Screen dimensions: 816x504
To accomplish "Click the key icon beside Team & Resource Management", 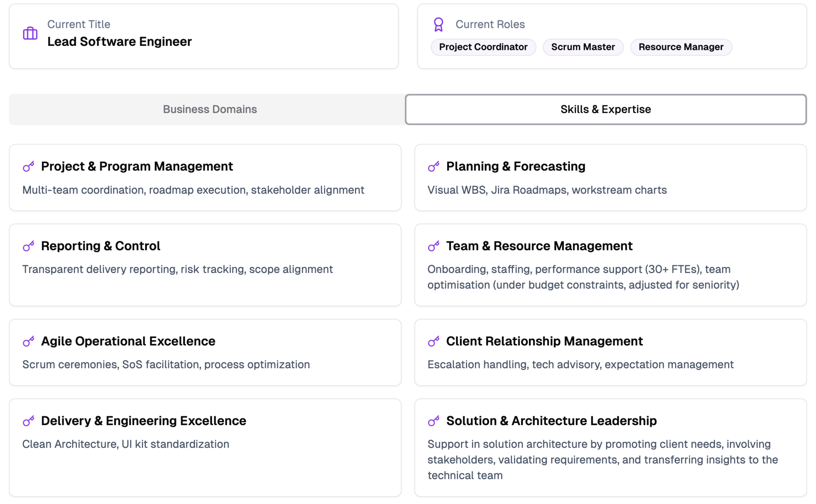I will click(433, 246).
